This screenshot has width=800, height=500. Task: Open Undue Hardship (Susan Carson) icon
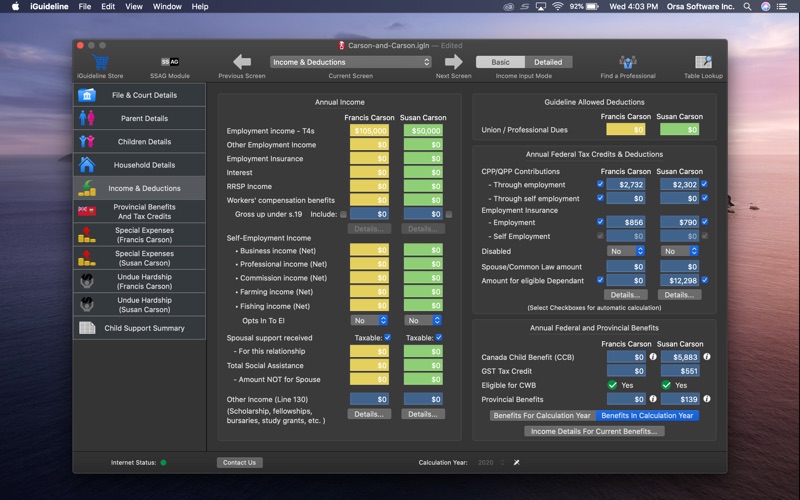[x=87, y=305]
